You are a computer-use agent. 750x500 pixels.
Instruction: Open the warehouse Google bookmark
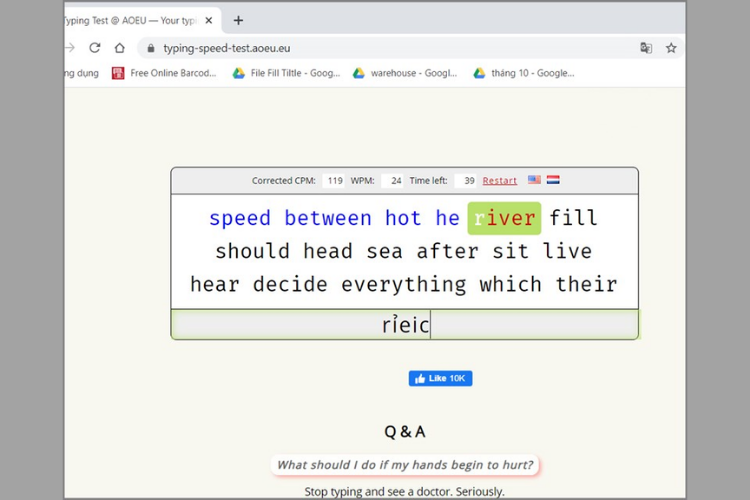(405, 73)
